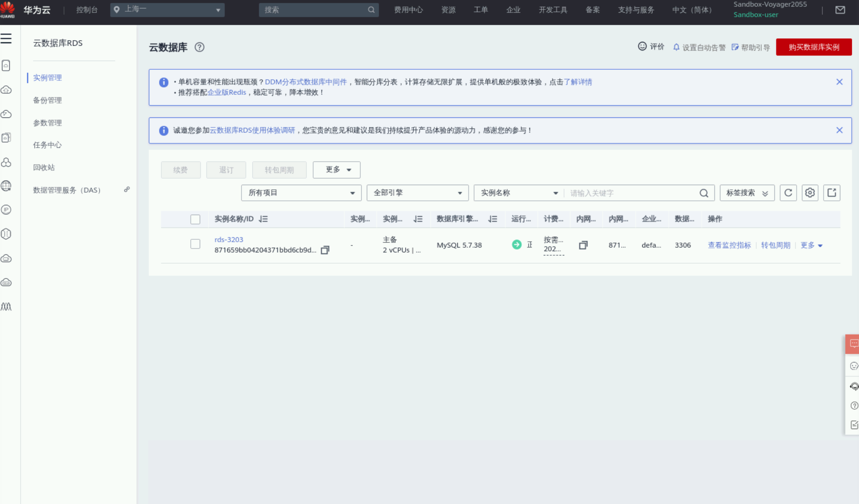859x504 pixels.
Task: Open 数据管理服务（DAS） in sidebar
Action: click(67, 190)
